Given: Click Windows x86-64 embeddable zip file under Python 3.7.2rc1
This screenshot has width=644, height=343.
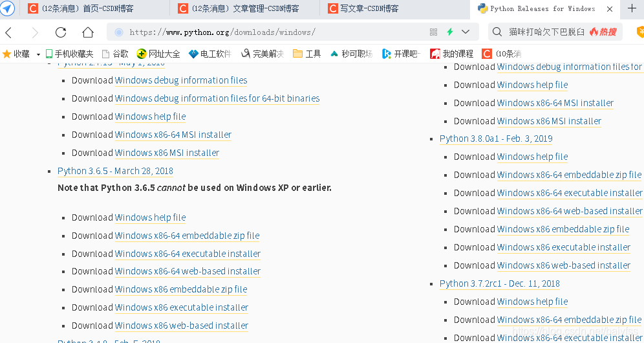Looking at the screenshot, I should (569, 320).
